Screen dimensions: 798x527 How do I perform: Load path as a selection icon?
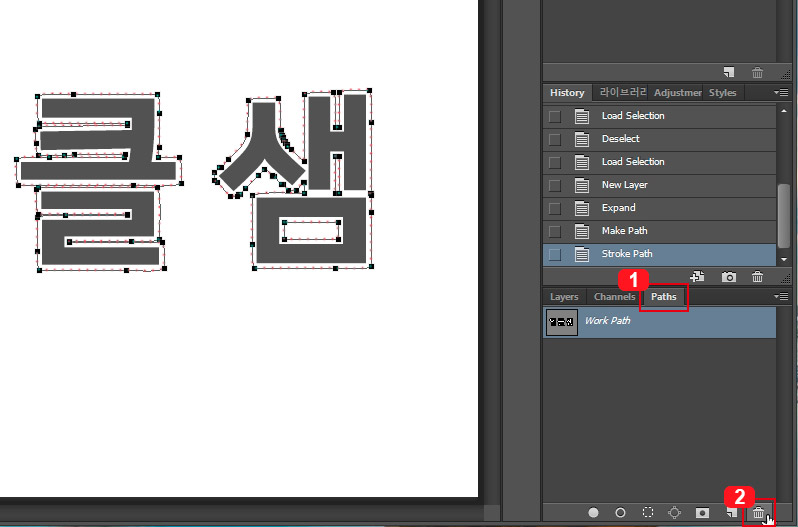tap(647, 512)
